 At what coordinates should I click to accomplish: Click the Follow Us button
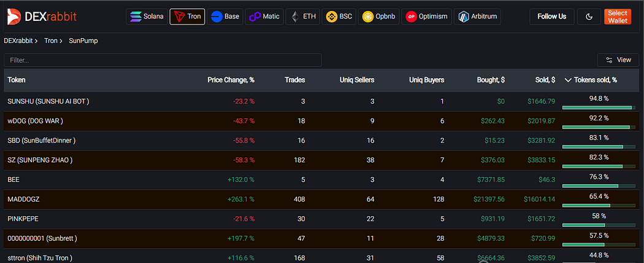point(551,17)
